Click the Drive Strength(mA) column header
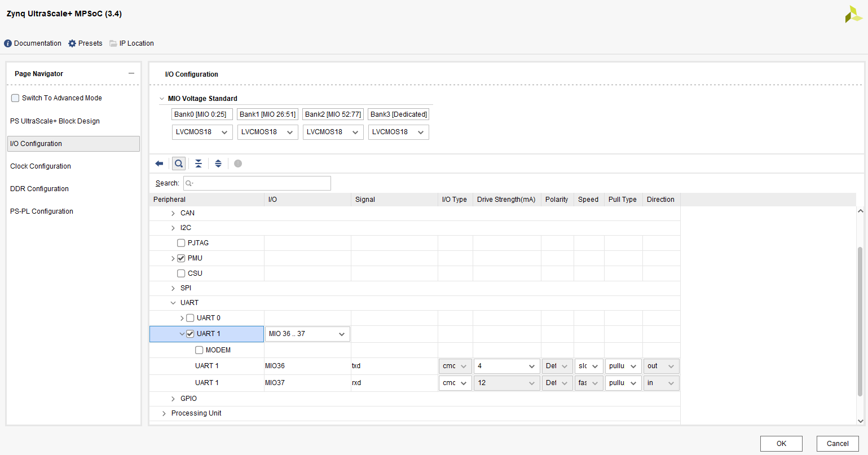Screen dimensions: 868x455 [506, 200]
